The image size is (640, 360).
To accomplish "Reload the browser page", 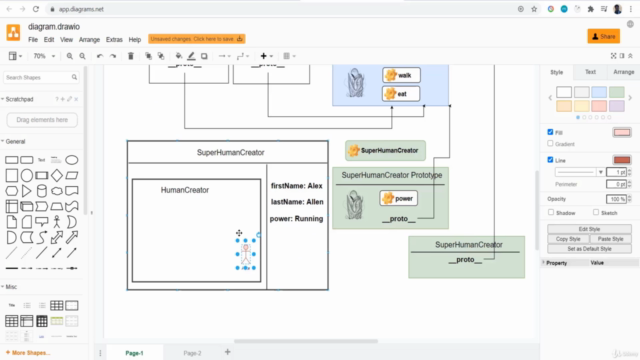I will coord(36,9).
